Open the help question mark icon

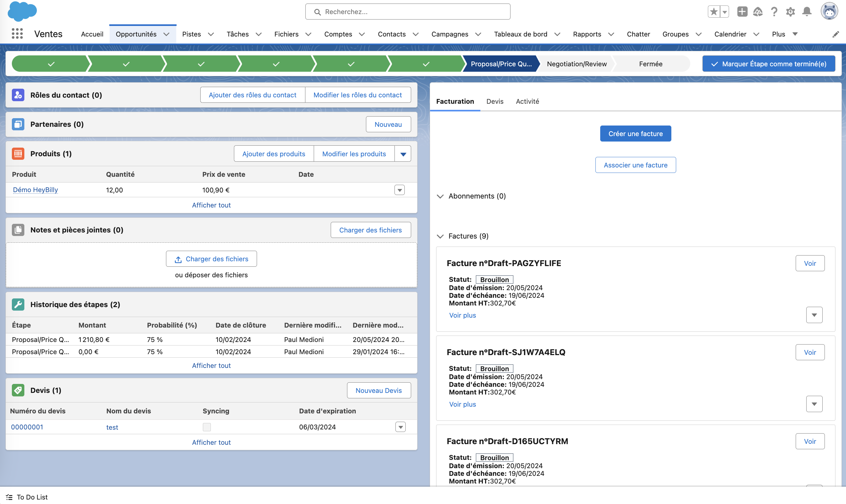click(x=774, y=12)
